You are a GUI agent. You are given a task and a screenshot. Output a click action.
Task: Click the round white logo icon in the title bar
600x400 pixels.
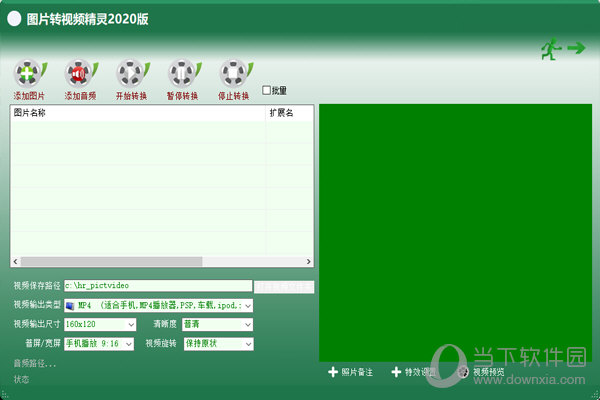14,18
